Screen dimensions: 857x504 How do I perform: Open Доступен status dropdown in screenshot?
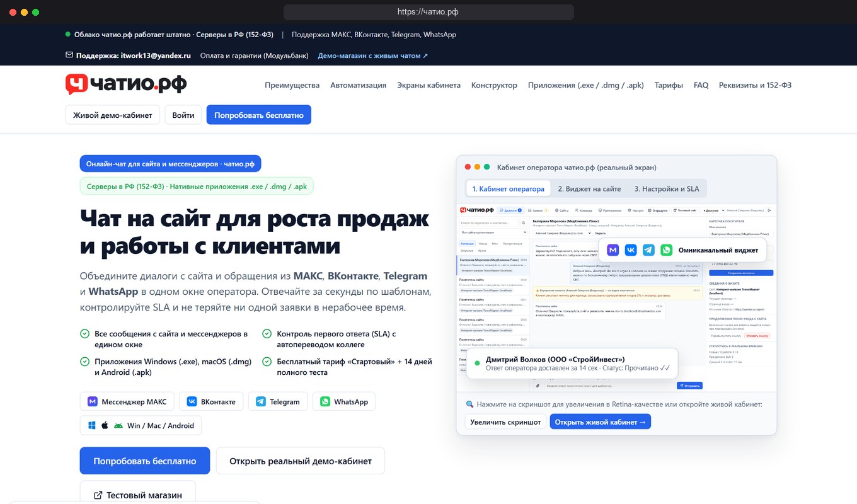[713, 210]
